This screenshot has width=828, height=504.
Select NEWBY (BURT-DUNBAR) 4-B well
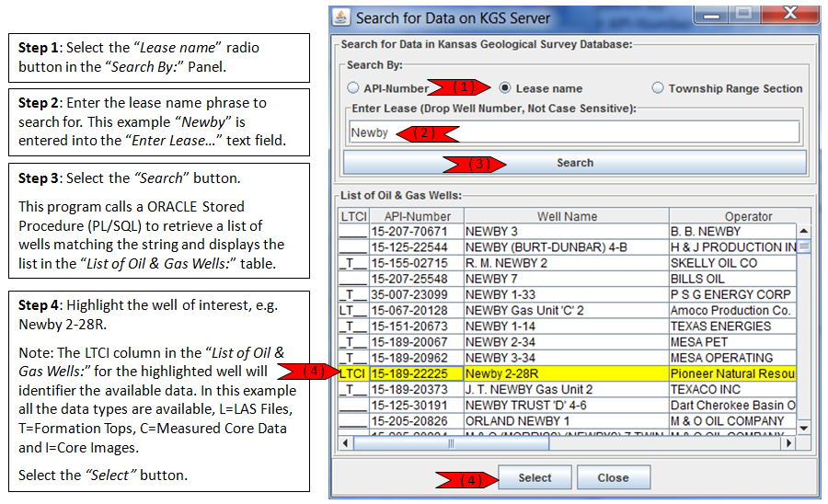567,247
